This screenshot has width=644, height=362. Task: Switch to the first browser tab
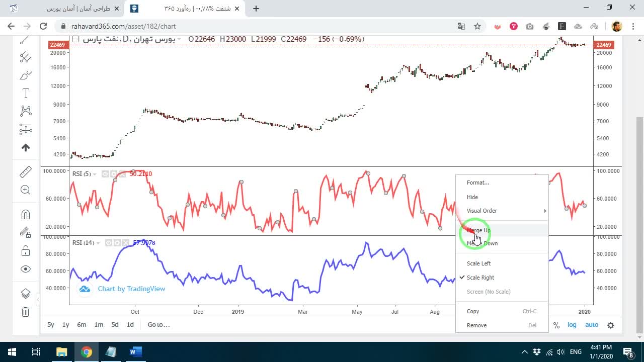(x=65, y=9)
